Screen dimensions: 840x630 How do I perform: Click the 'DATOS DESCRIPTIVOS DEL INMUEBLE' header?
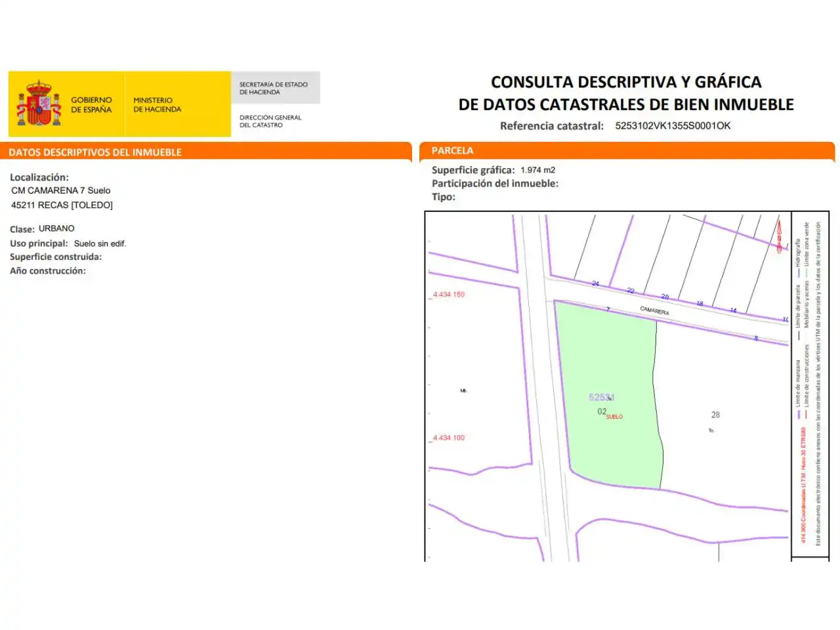click(95, 152)
